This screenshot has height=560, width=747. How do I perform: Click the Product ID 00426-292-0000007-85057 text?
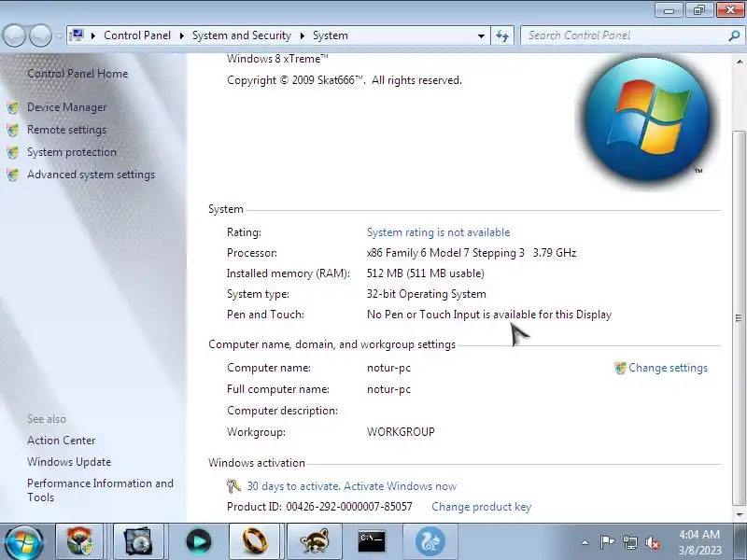pyautogui.click(x=319, y=507)
